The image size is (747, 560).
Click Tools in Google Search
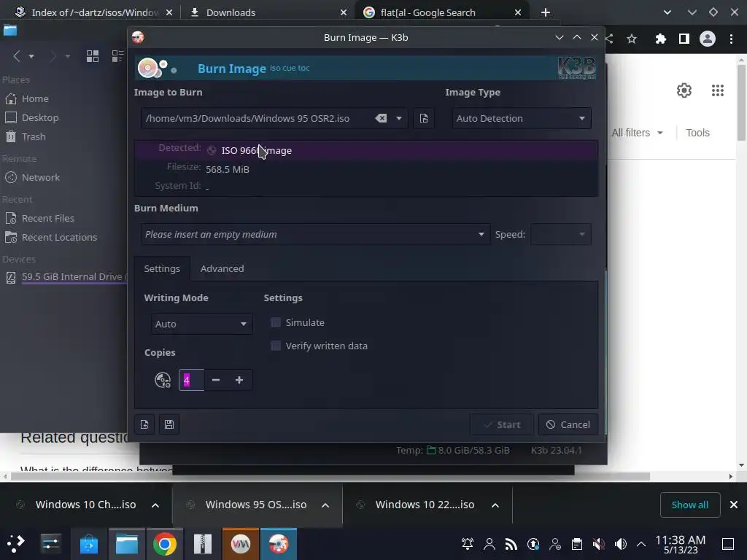697,133
